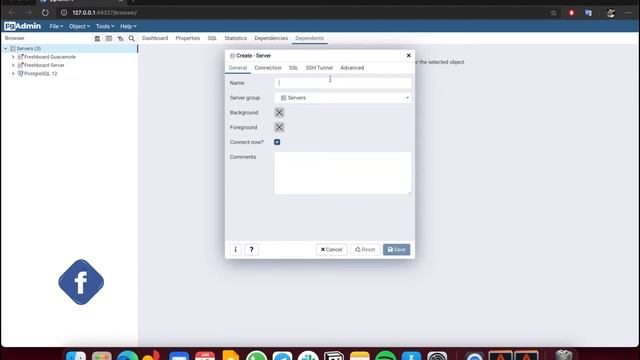640x360 pixels.
Task: Open Spotify from the Dock
Action: pyautogui.click(x=385, y=356)
